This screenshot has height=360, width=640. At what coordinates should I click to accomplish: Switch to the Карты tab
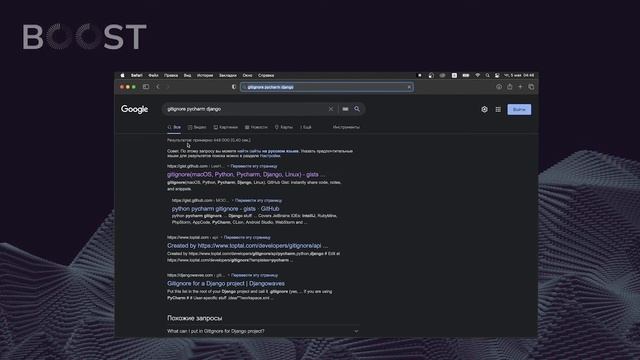click(x=284, y=127)
